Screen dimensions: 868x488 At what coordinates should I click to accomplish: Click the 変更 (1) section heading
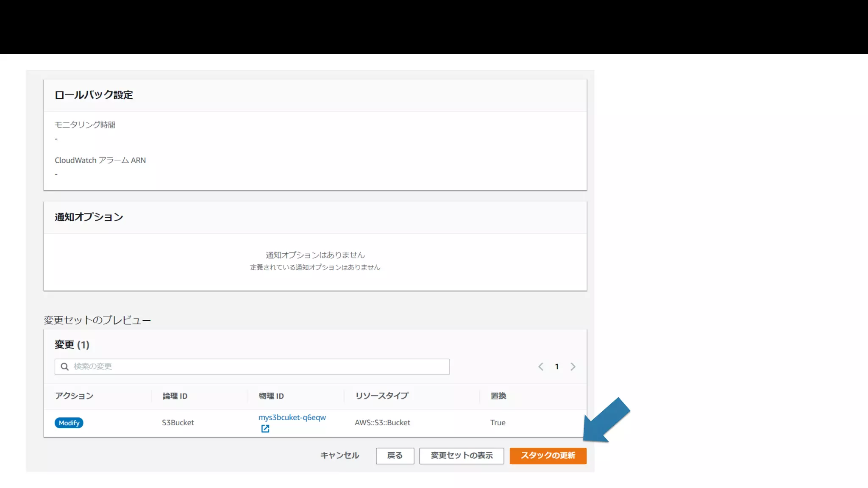point(72,344)
